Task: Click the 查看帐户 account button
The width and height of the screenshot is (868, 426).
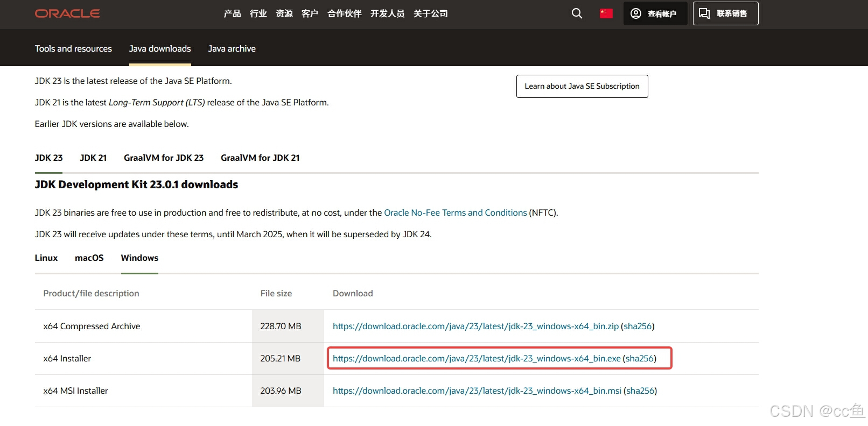Action: coord(655,13)
